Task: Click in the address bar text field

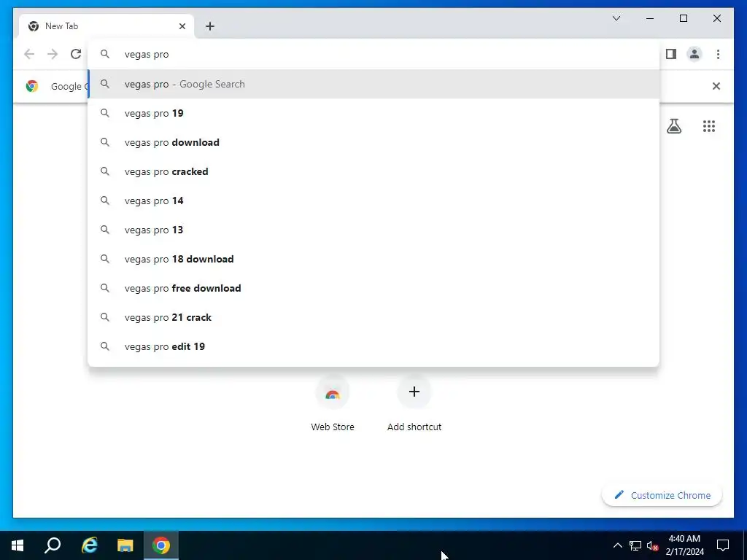Action: click(x=373, y=54)
